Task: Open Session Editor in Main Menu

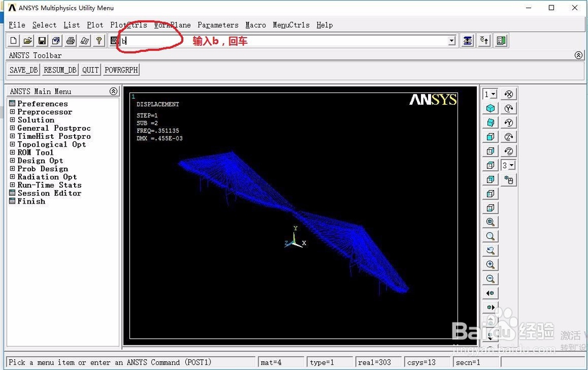Action: 49,193
